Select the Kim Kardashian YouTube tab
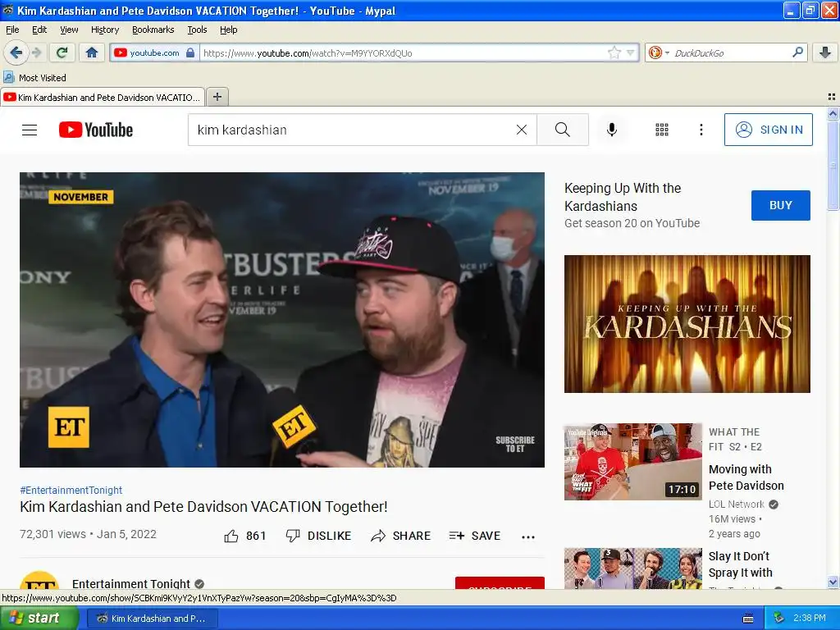This screenshot has height=630, width=840. 103,98
